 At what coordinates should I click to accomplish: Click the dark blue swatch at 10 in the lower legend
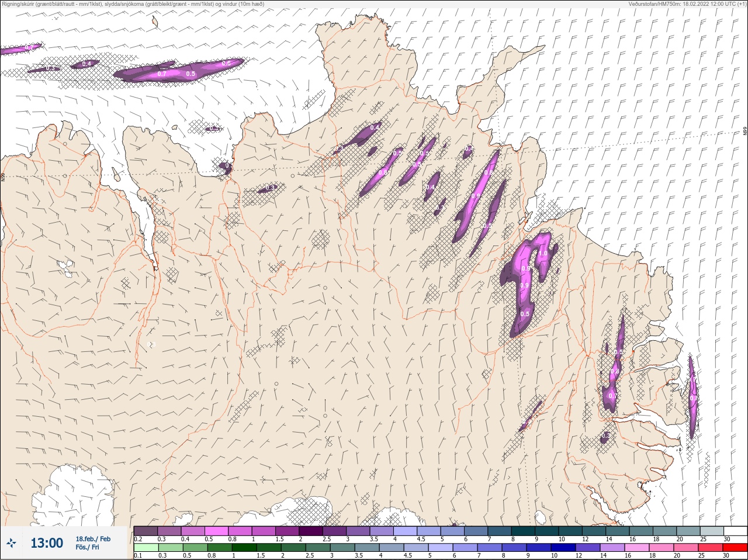point(563,548)
